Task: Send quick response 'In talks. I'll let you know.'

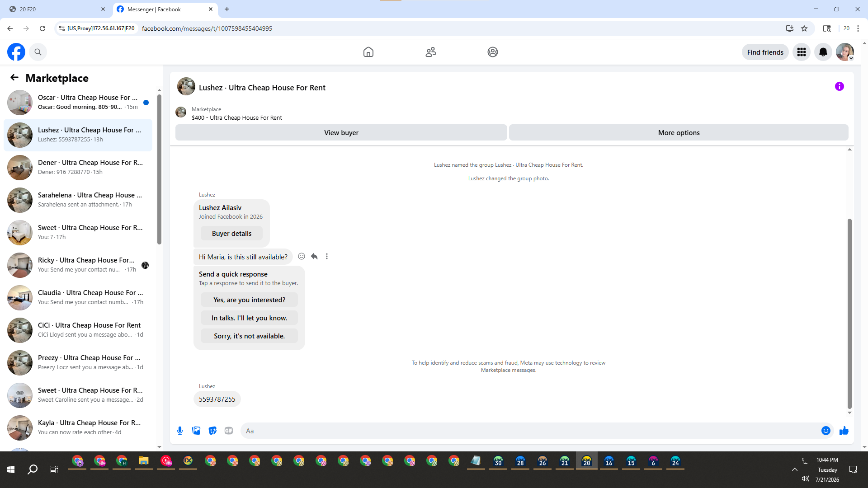Action: 249,318
